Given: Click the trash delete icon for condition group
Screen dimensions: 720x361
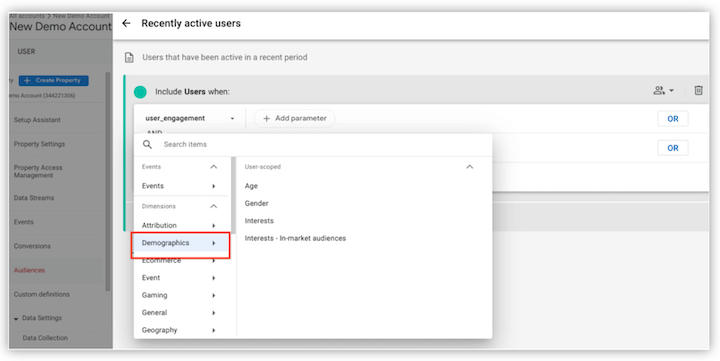Looking at the screenshot, I should pyautogui.click(x=698, y=90).
